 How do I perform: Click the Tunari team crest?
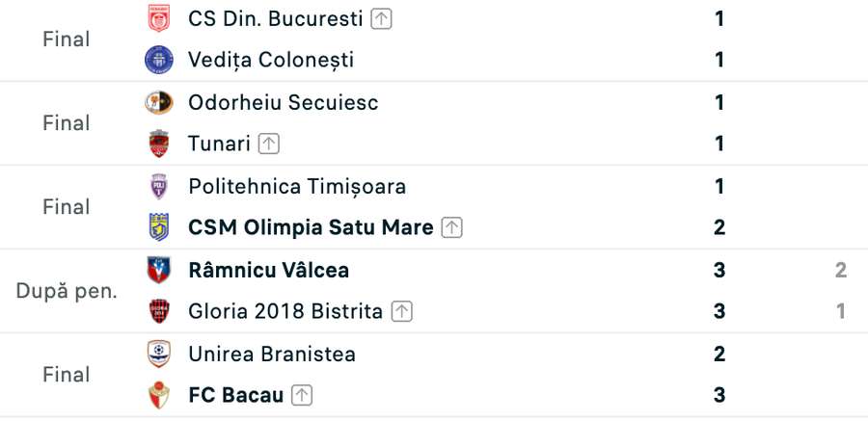(x=159, y=144)
